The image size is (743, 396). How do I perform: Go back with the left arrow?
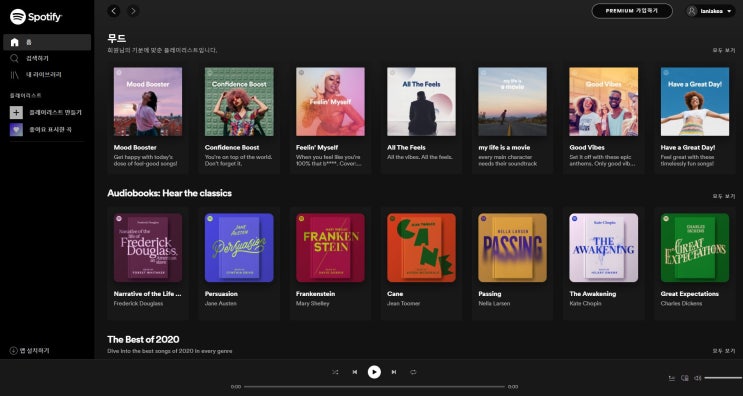(114, 11)
